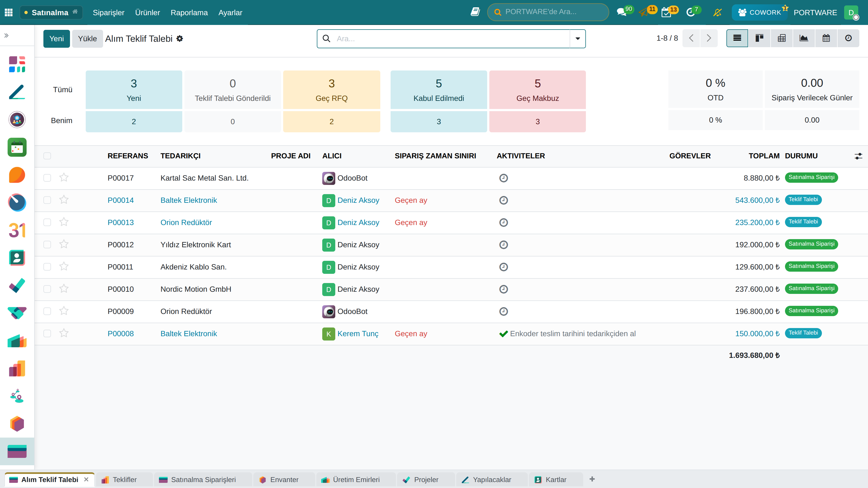This screenshot has width=868, height=488.
Task: Open the apps grid menu
Action: [9, 12]
